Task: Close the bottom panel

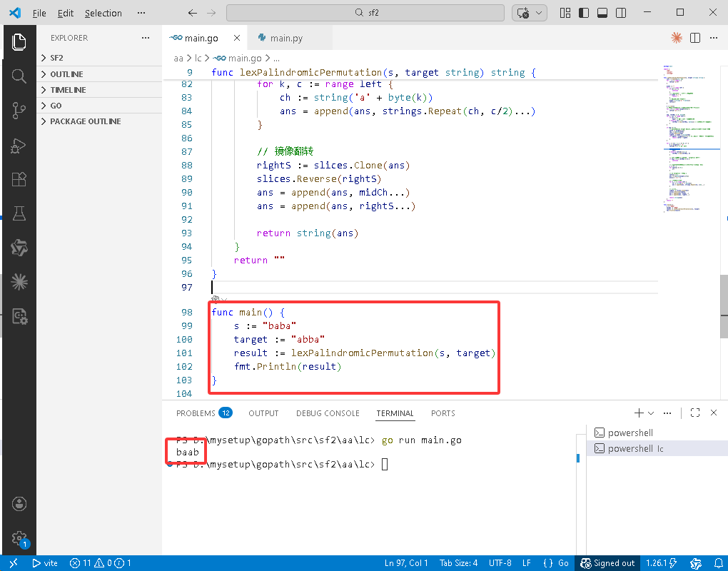Action: [714, 413]
